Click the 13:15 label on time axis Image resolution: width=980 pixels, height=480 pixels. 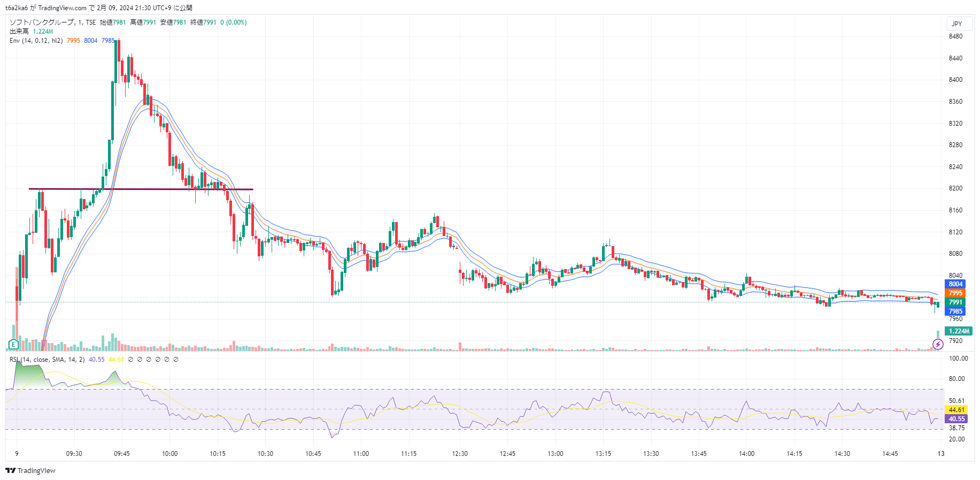[603, 454]
